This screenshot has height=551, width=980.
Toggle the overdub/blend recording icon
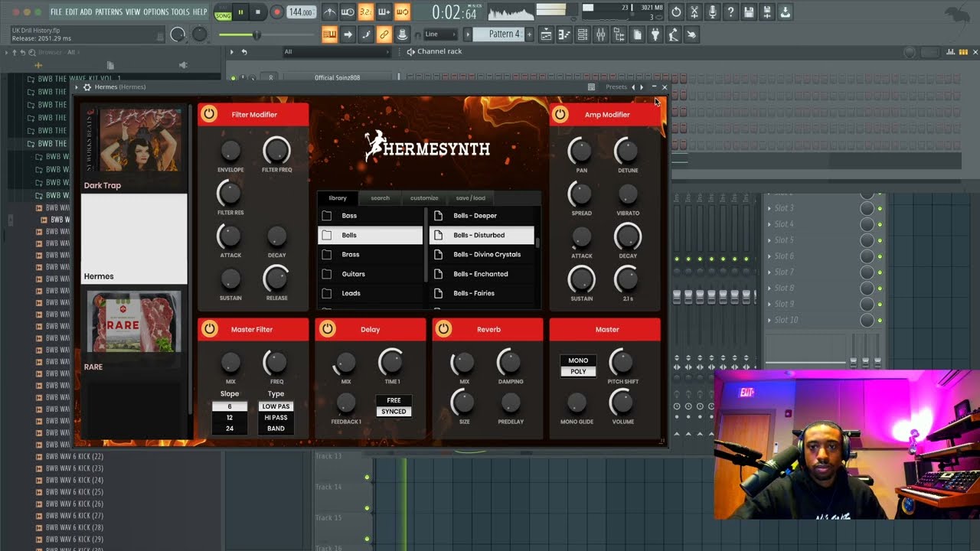click(x=384, y=12)
